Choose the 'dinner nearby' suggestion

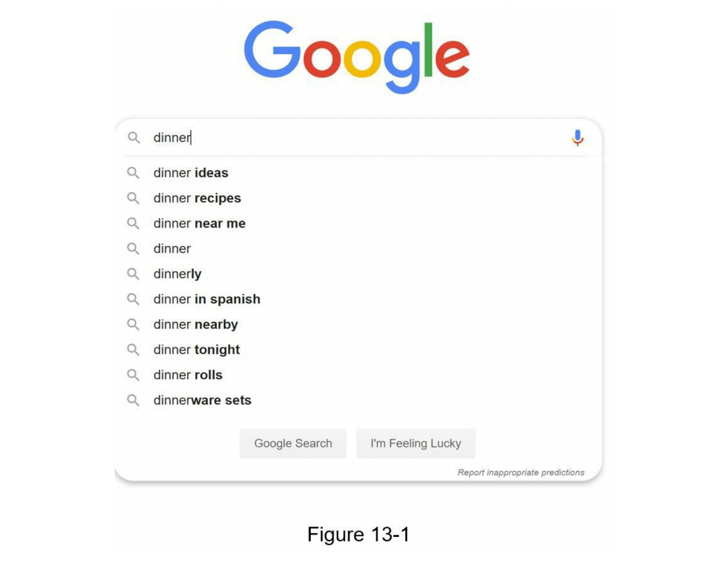pos(196,325)
